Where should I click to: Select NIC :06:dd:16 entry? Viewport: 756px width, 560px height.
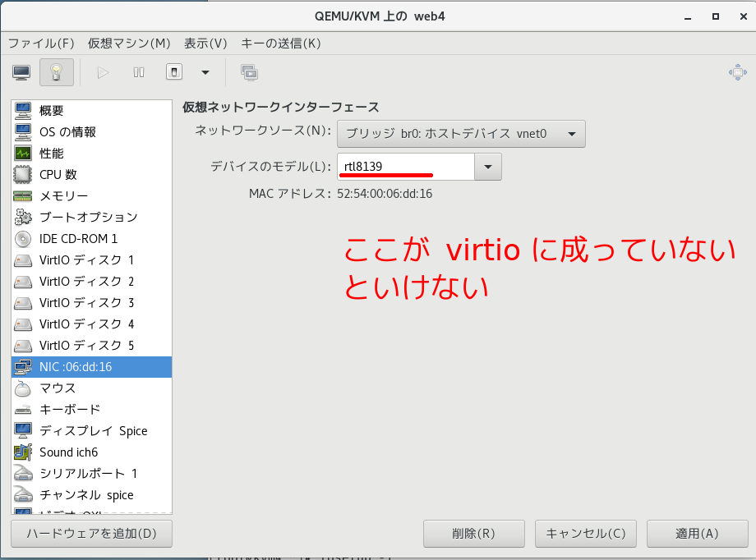click(x=91, y=367)
